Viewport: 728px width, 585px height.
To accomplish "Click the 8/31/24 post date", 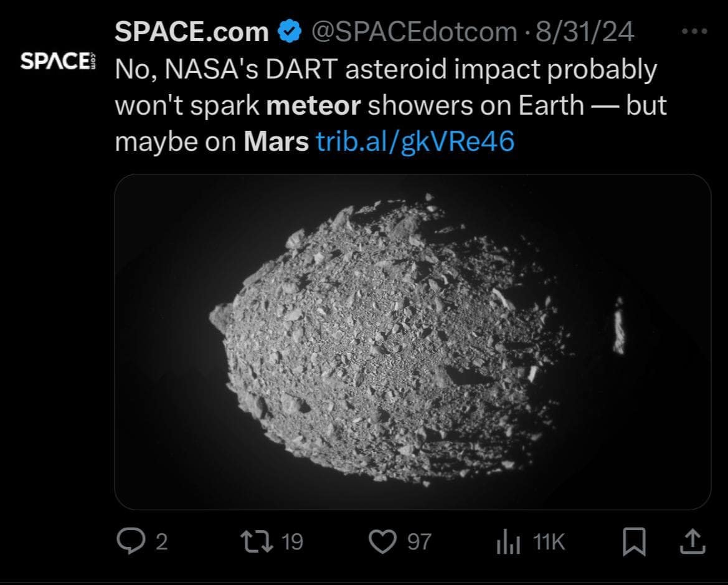I will (x=585, y=32).
